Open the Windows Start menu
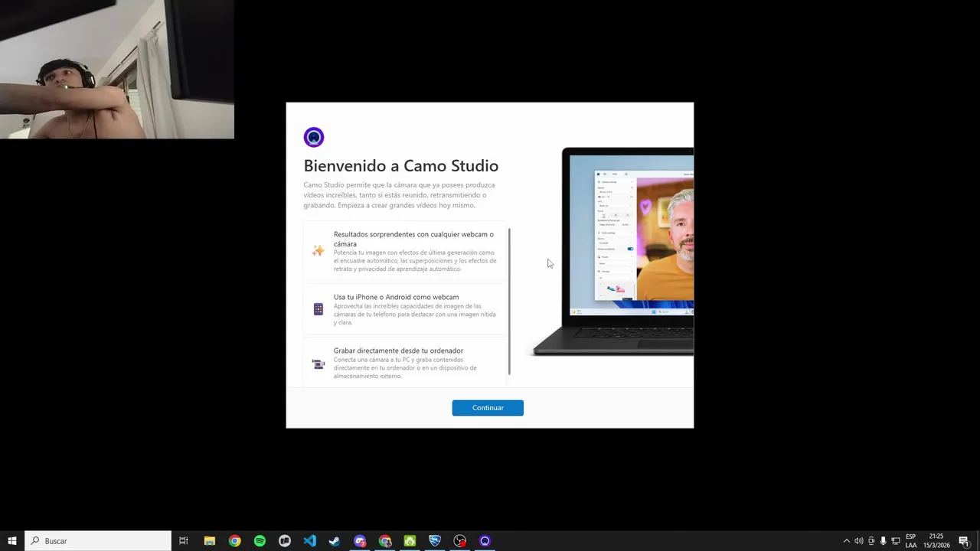Image resolution: width=980 pixels, height=551 pixels. click(x=12, y=541)
